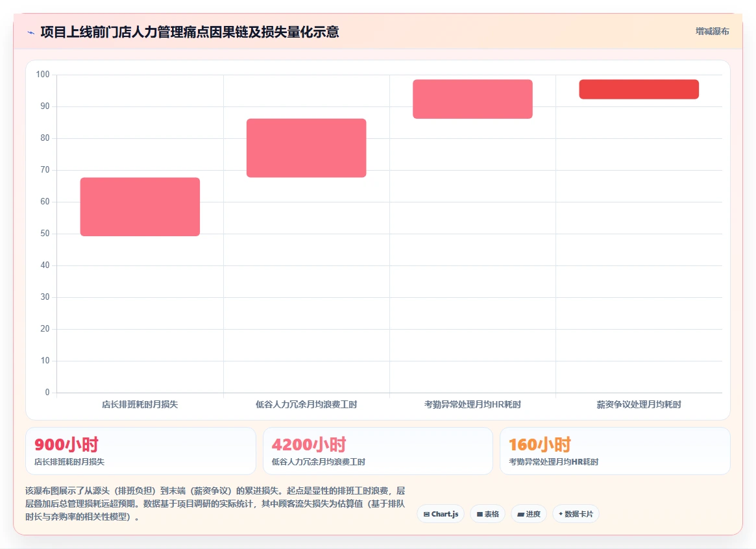
Task: Click the 进度 tag's icon
Action: coord(520,515)
